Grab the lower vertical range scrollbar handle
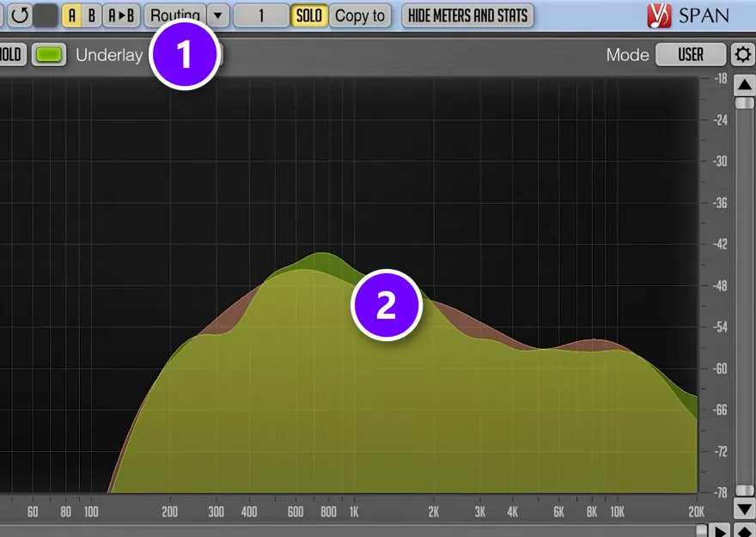 click(745, 491)
